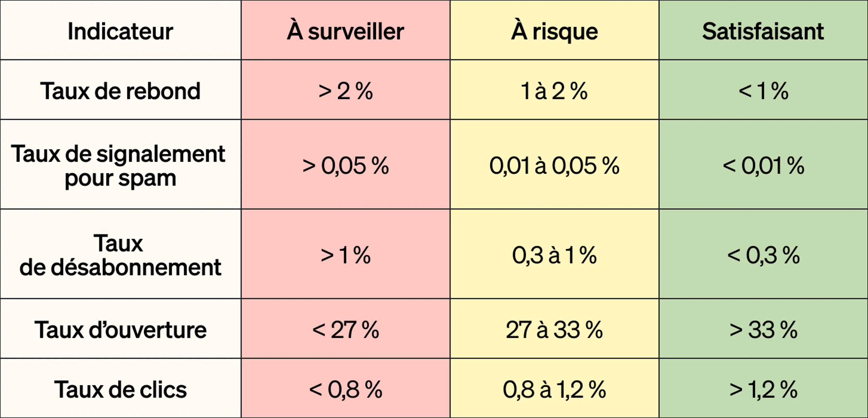
Task: Select the Taux d'ouverture row label
Action: click(120, 329)
